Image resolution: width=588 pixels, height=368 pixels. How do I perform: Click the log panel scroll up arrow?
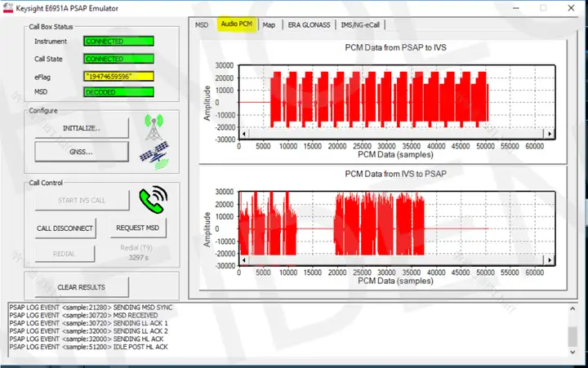tap(572, 308)
